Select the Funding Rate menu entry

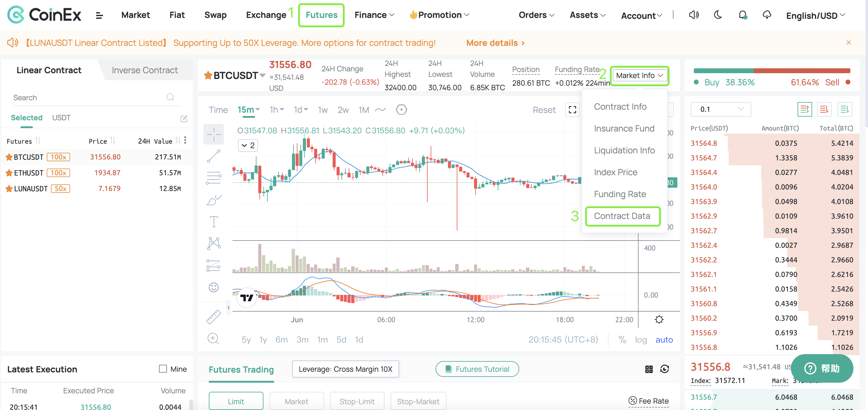pos(621,194)
